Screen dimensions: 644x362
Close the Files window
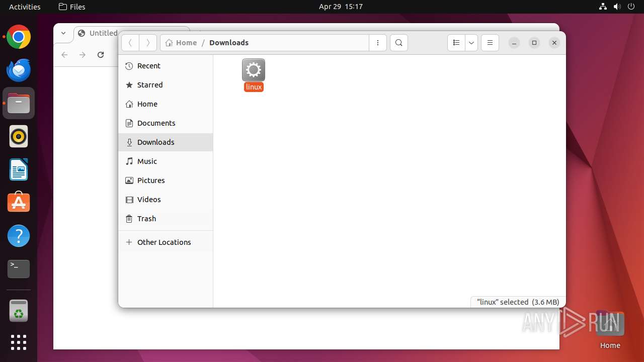(554, 43)
